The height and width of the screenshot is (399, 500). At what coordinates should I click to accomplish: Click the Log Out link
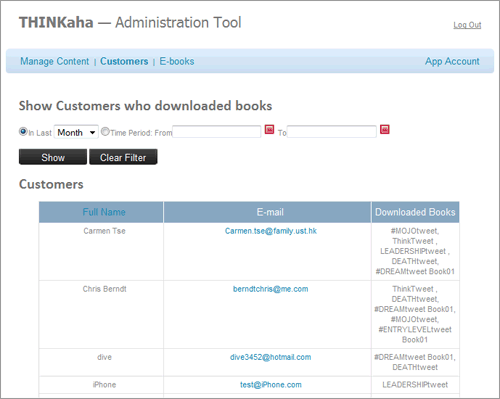click(467, 25)
